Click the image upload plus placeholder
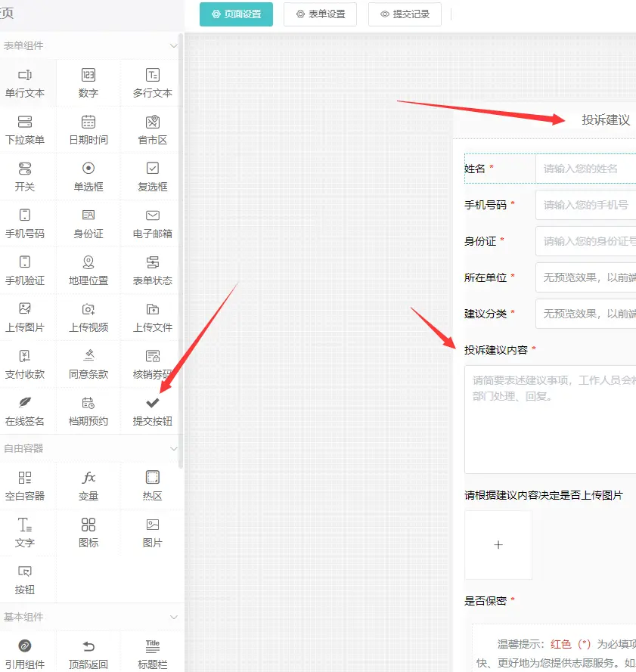Screen dimensions: 636x672 click(498, 544)
